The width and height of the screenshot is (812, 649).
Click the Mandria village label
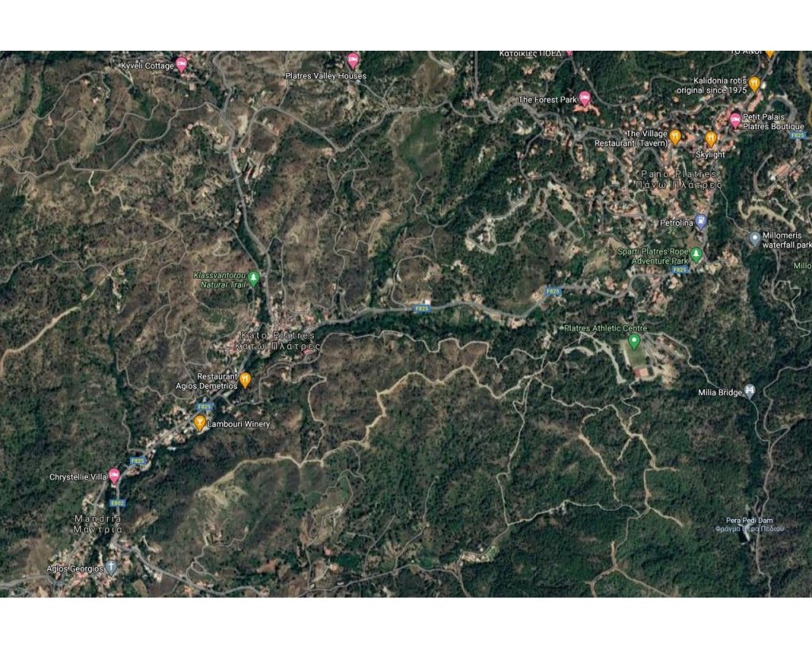(x=98, y=524)
